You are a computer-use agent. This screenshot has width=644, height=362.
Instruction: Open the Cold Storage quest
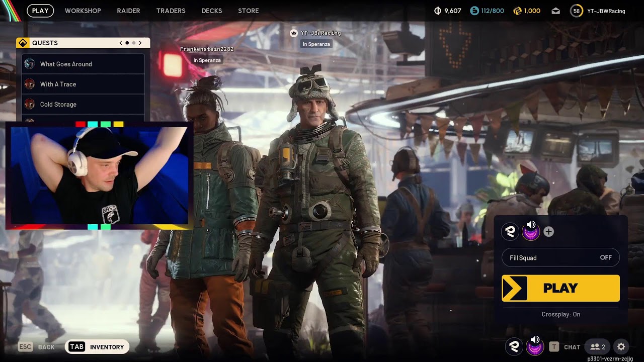point(84,104)
